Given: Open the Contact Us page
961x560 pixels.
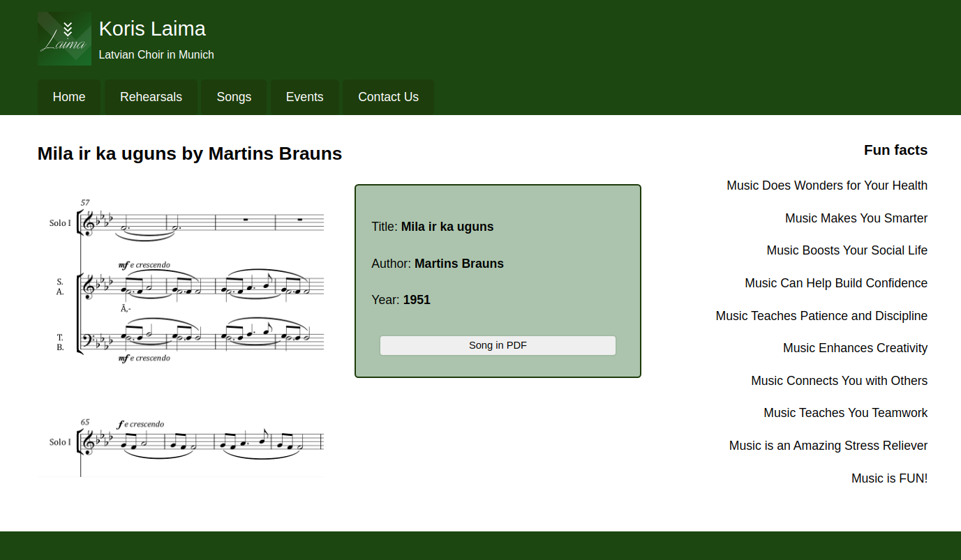Looking at the screenshot, I should point(388,97).
